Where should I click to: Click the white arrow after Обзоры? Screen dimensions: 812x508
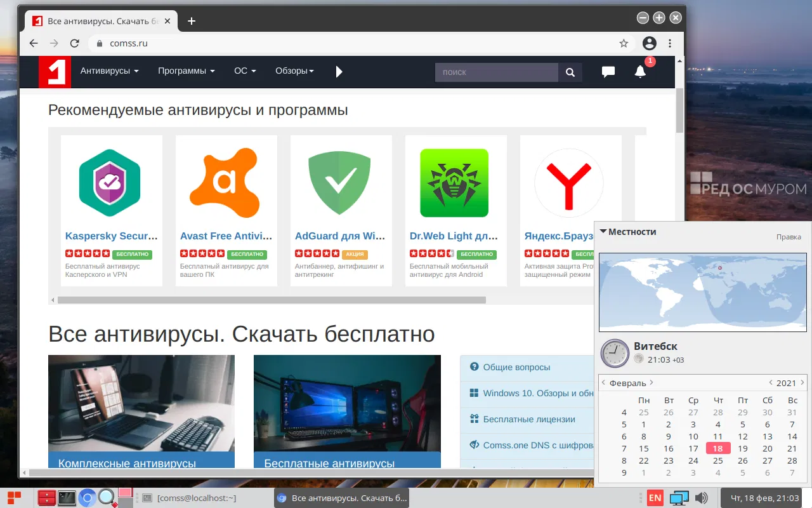tap(339, 71)
